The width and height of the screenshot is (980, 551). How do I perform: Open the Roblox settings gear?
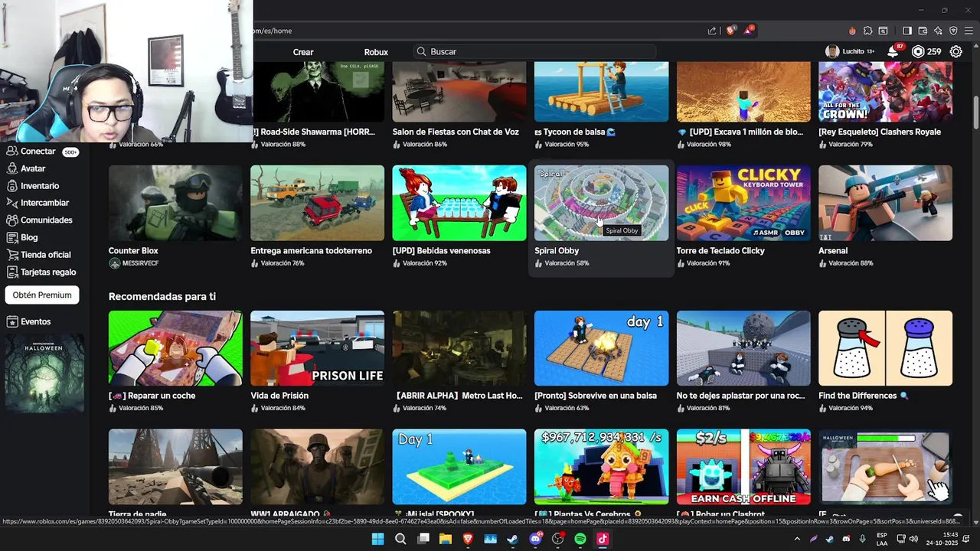[956, 51]
